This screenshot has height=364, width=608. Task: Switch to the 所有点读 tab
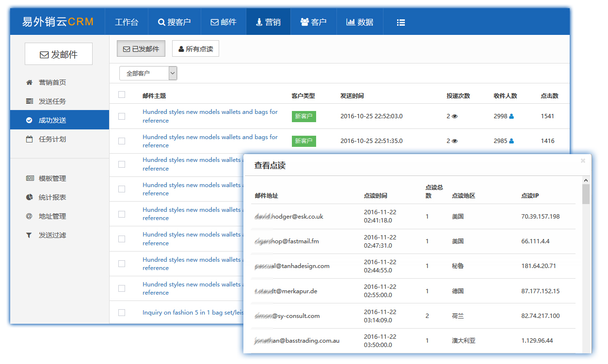195,49
